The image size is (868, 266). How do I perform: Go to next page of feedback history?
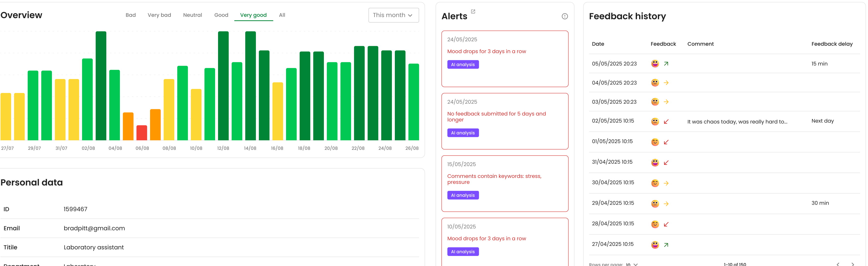tap(853, 264)
